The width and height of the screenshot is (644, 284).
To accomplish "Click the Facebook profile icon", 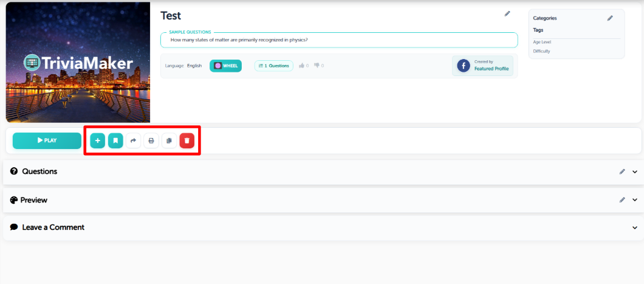I will (x=464, y=66).
